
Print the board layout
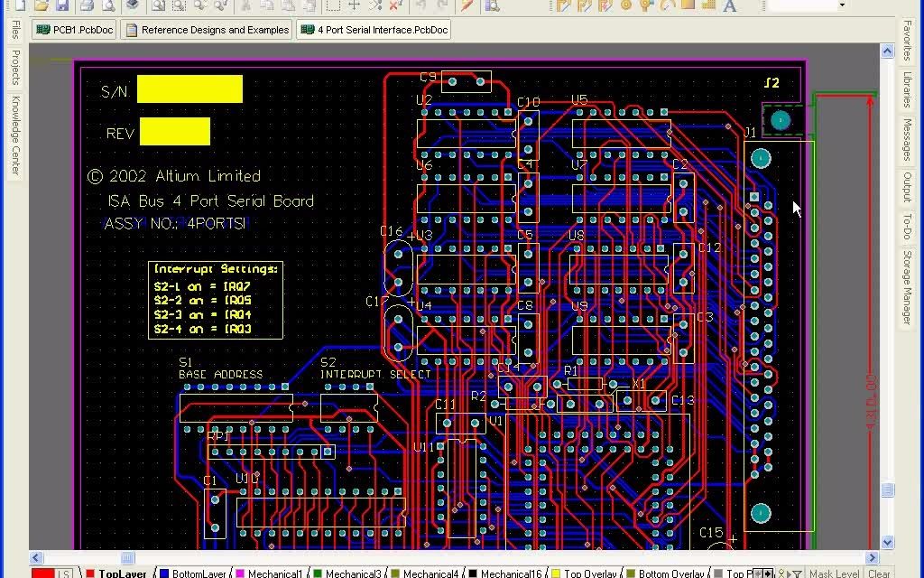click(87, 6)
